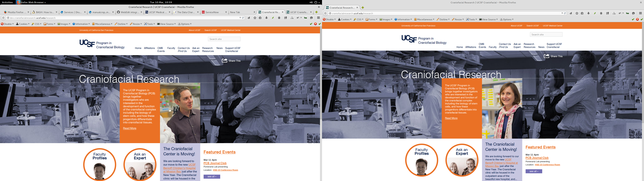Click sitemap hierarchy icon in left Firefox toolbar

[292, 18]
